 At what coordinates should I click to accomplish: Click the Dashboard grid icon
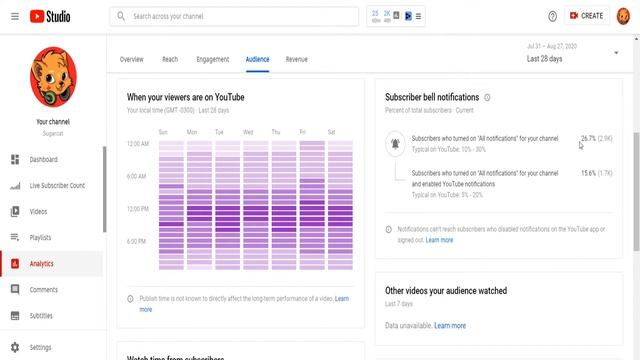click(x=15, y=160)
